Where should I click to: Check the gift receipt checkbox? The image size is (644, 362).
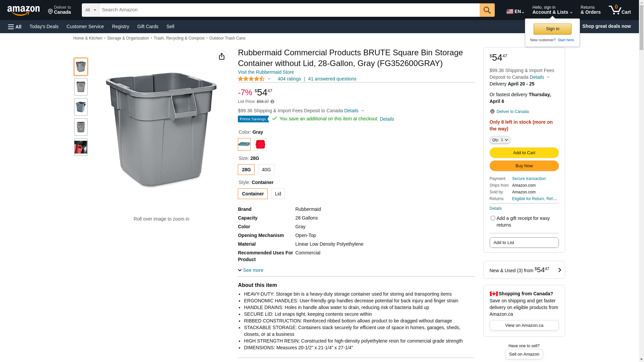pyautogui.click(x=493, y=218)
